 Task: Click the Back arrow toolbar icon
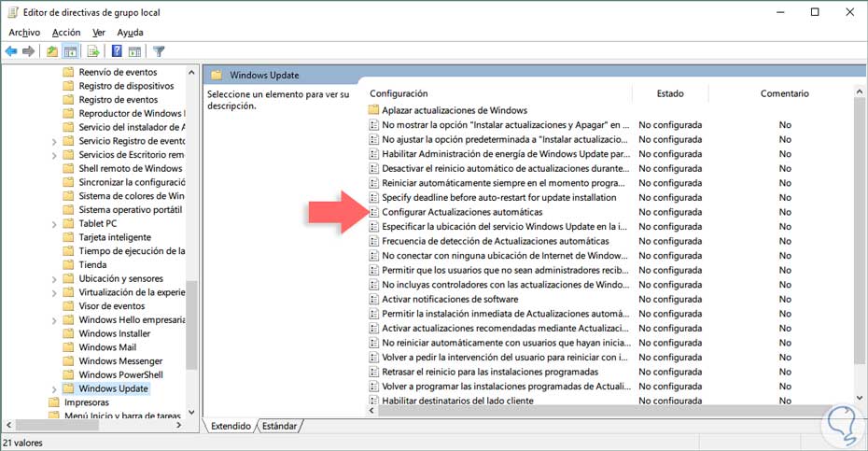[11, 51]
